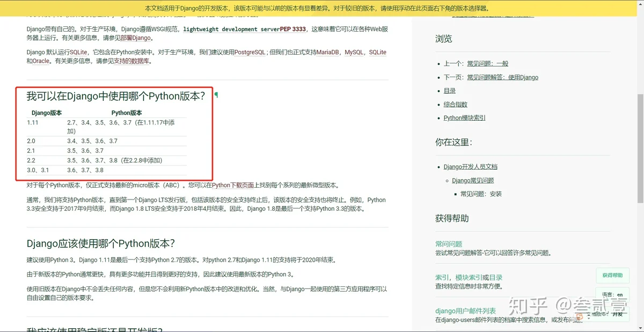Click the pilcrow permalink beside the Python version heading
Viewport: 644px width, 332px height.
[216, 95]
